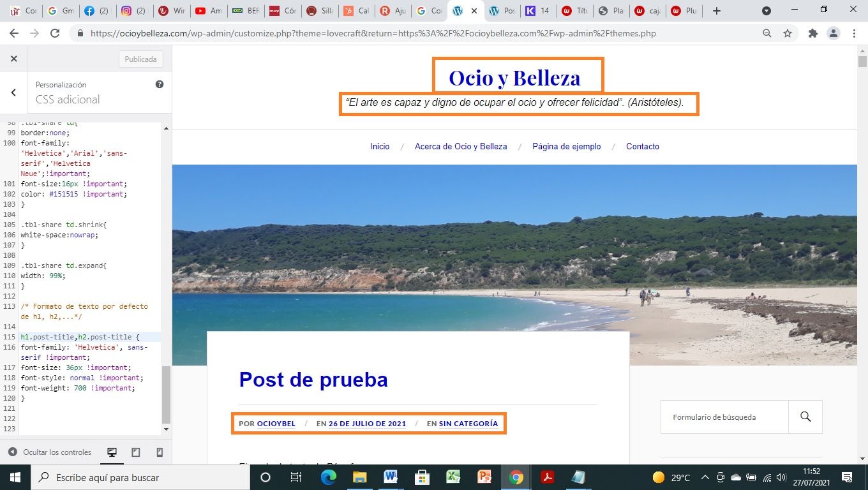868x490 pixels.
Task: Open the Chrome three-dot menu
Action: coord(854,33)
